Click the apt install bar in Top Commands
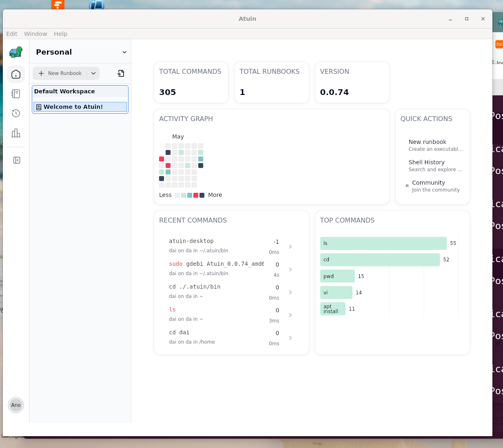 [x=333, y=309]
